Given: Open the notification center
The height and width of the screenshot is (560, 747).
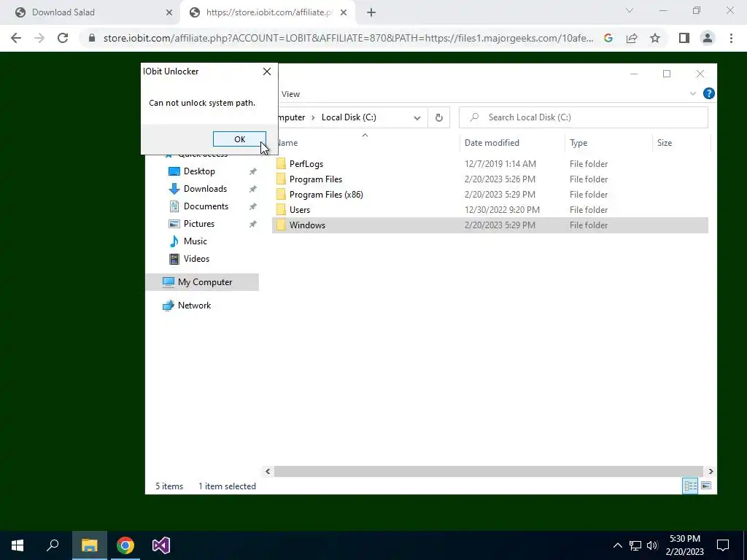Looking at the screenshot, I should click(x=723, y=545).
